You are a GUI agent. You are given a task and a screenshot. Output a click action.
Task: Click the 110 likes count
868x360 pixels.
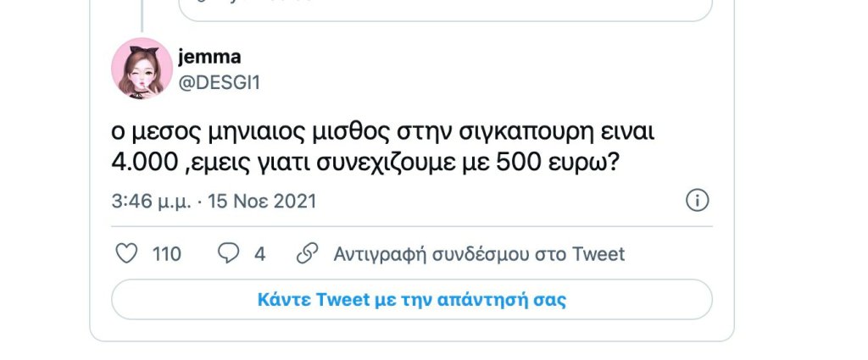click(x=166, y=253)
